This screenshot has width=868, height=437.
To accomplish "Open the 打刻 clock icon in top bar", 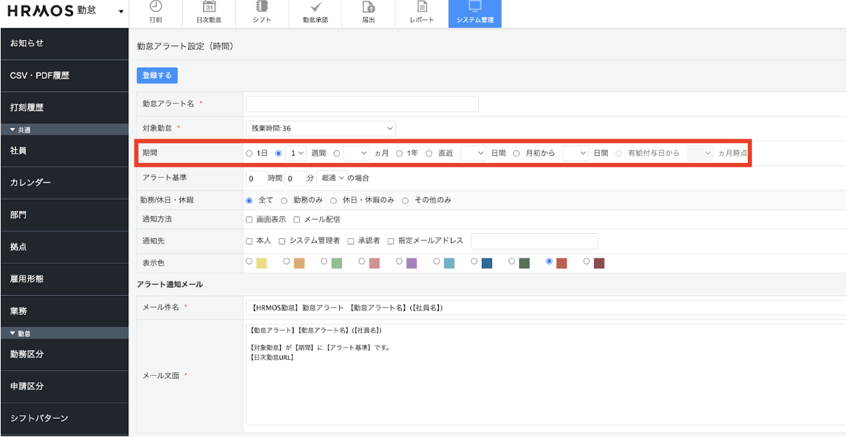I will pyautogui.click(x=155, y=7).
